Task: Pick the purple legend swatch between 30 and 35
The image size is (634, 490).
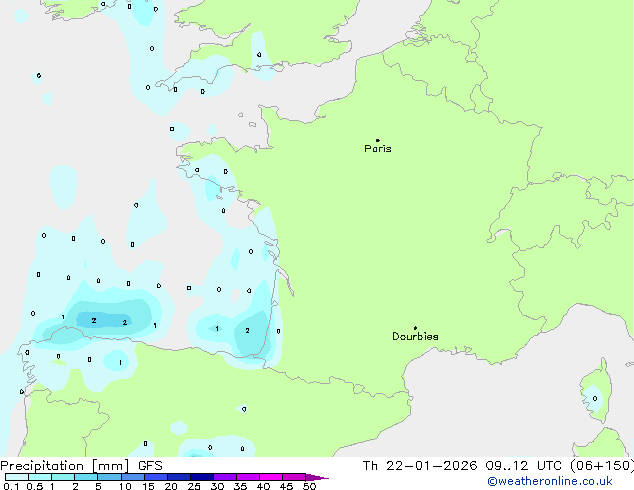Action: coord(225,477)
